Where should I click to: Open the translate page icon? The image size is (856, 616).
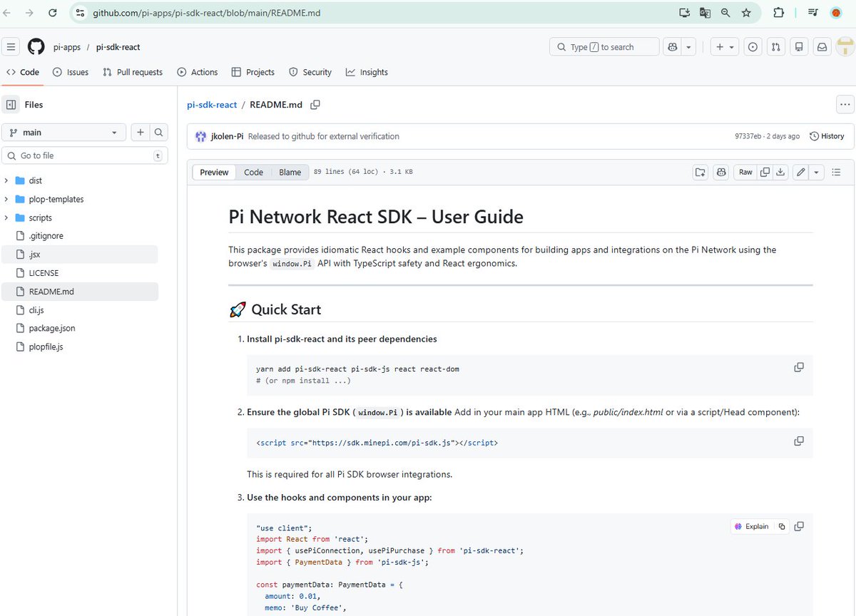[705, 13]
